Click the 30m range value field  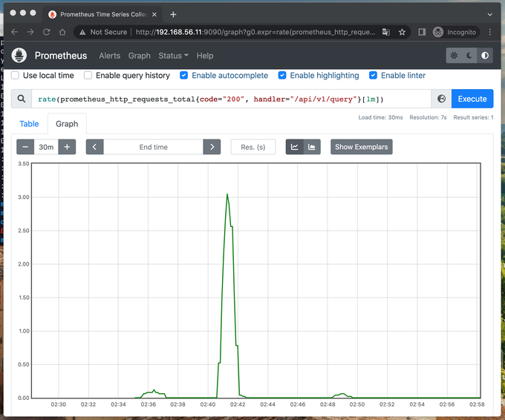click(46, 147)
